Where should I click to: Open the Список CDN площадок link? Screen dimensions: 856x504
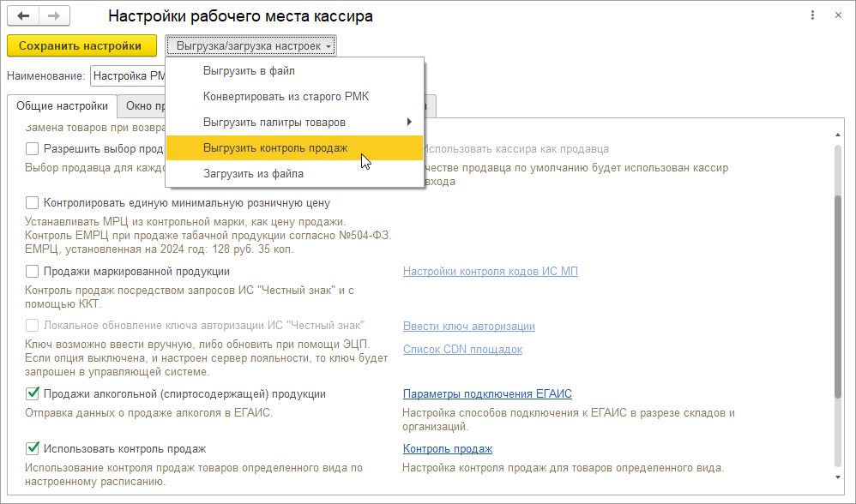(462, 349)
